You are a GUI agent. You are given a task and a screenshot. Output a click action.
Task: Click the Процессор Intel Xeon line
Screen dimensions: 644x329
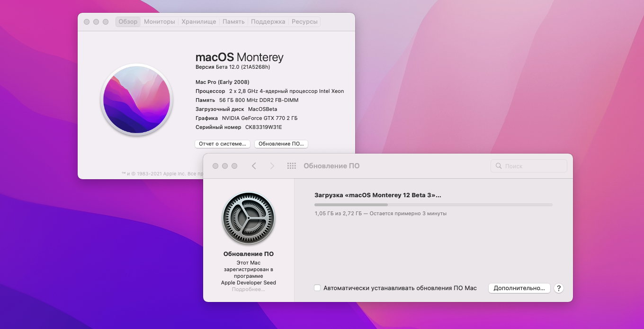pyautogui.click(x=270, y=91)
